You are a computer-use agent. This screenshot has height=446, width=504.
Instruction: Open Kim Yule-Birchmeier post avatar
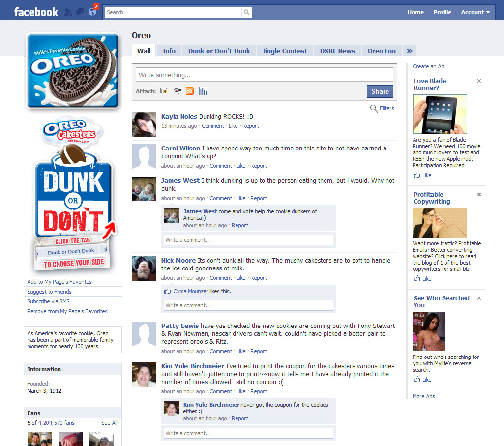(x=144, y=374)
